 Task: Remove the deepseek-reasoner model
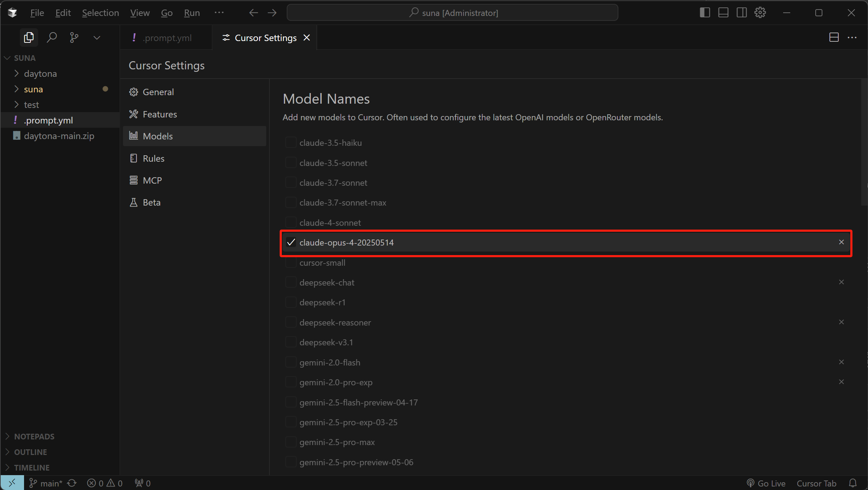[841, 322]
